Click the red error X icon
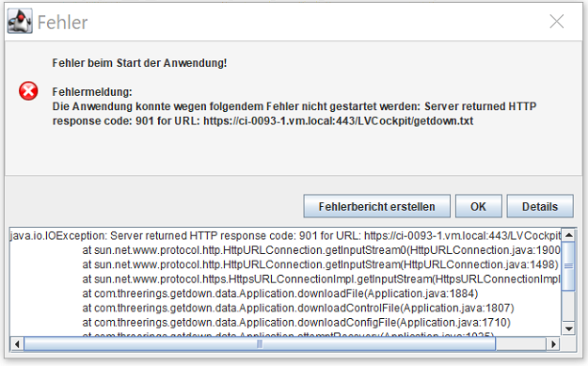This screenshot has height=366, width=588. click(x=28, y=91)
